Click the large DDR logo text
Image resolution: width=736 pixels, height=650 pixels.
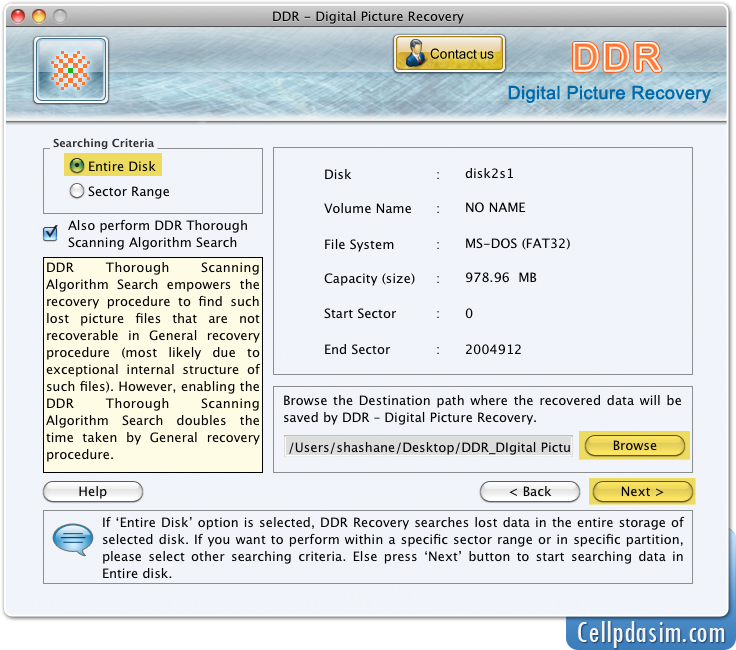pyautogui.click(x=617, y=58)
